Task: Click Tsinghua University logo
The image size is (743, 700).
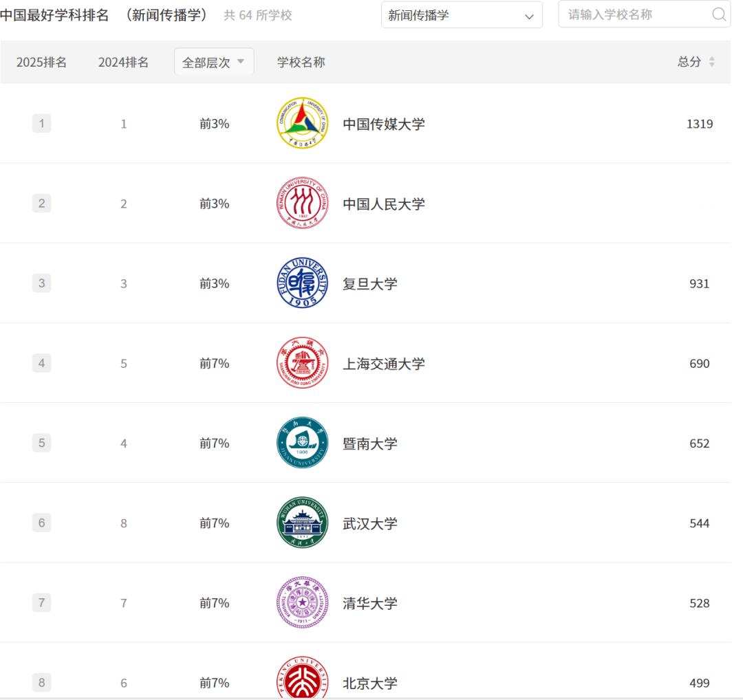Action: pos(302,602)
